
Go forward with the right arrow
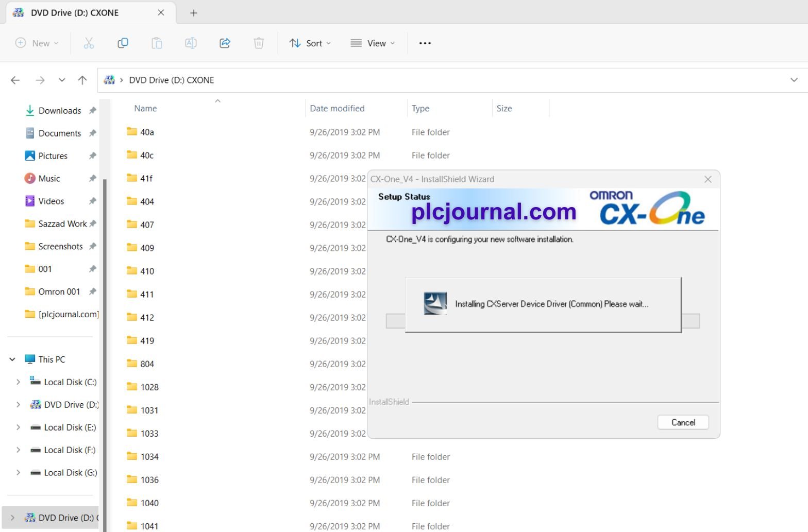click(40, 80)
